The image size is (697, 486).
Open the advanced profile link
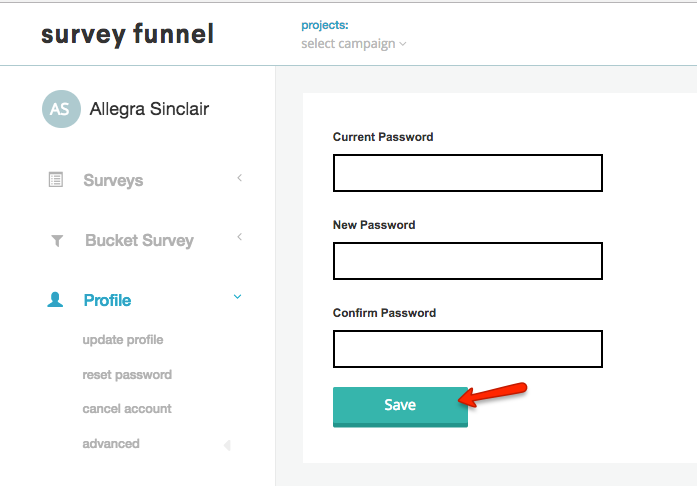pos(111,444)
